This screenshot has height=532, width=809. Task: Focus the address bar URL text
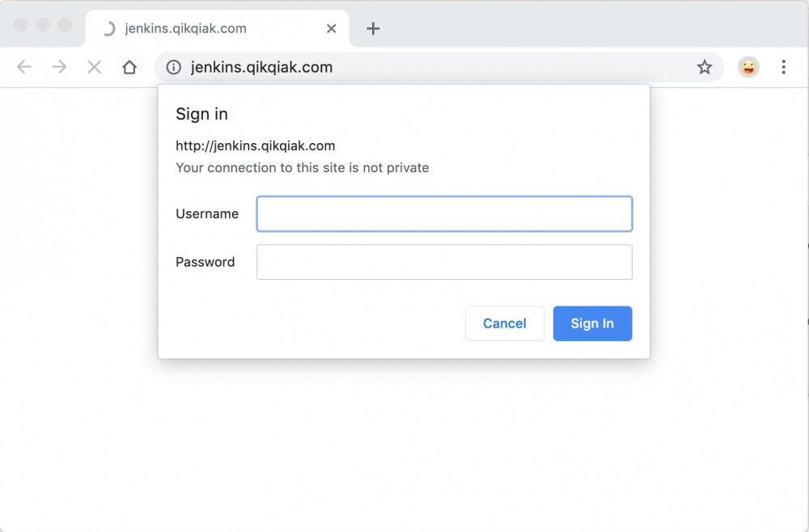pyautogui.click(x=261, y=67)
